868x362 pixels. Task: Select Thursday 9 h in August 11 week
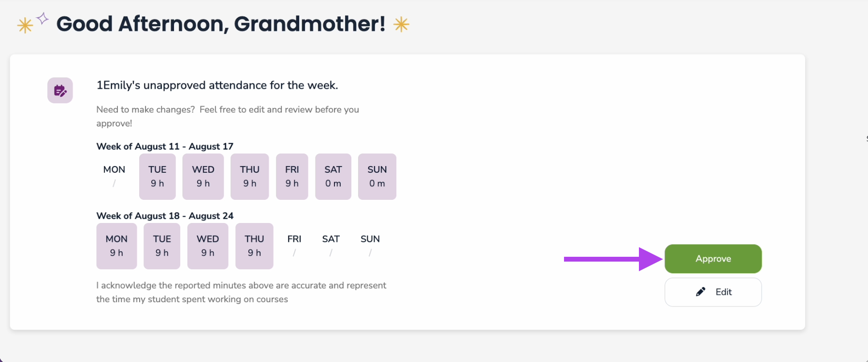(x=250, y=177)
